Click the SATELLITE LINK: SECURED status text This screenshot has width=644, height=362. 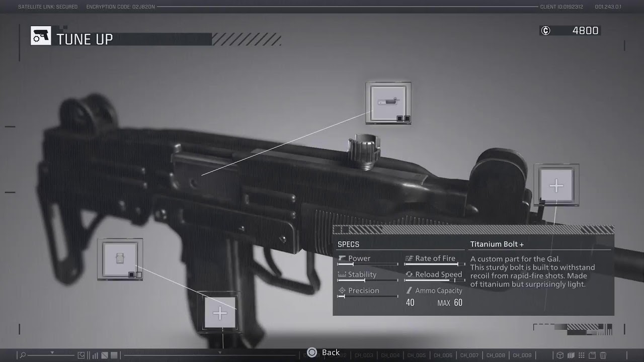point(48,7)
